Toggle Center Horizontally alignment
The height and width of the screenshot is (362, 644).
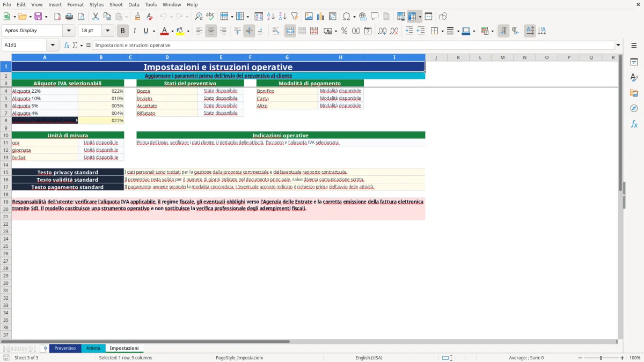(x=211, y=31)
